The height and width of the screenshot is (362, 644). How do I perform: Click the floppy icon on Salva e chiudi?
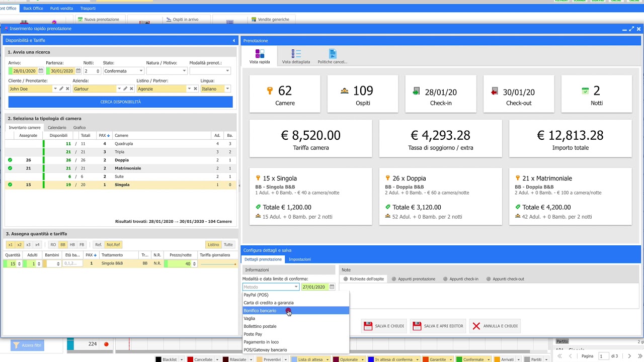368,326
